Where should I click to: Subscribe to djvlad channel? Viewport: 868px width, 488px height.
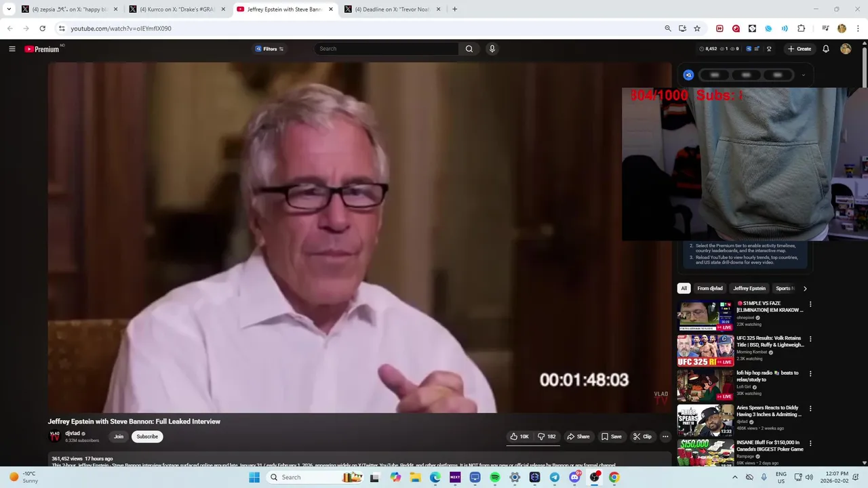pyautogui.click(x=147, y=436)
